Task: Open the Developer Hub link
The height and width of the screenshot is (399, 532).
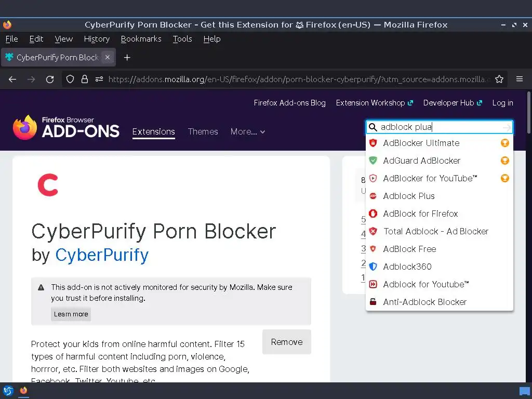Action: pyautogui.click(x=453, y=103)
